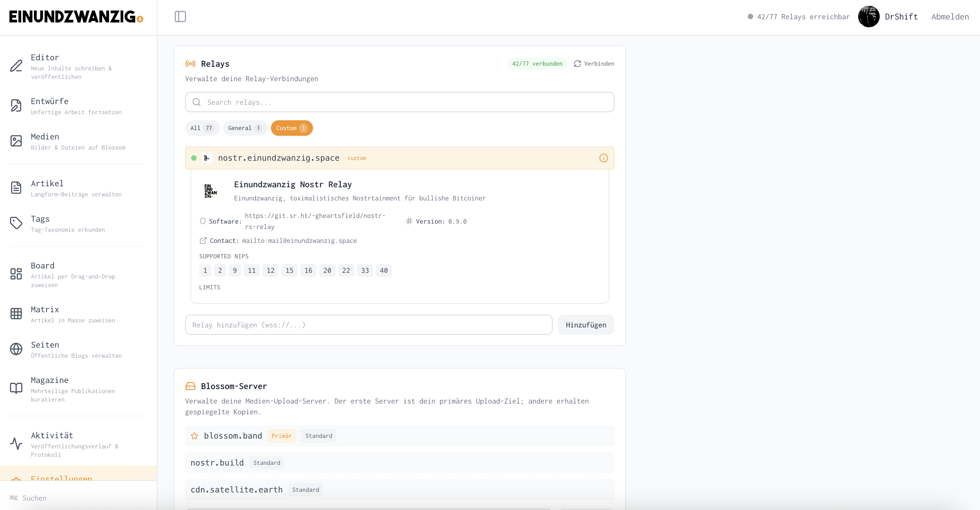Image resolution: width=980 pixels, height=510 pixels.
Task: Click the external link icon beside Contact
Action: coord(203,241)
